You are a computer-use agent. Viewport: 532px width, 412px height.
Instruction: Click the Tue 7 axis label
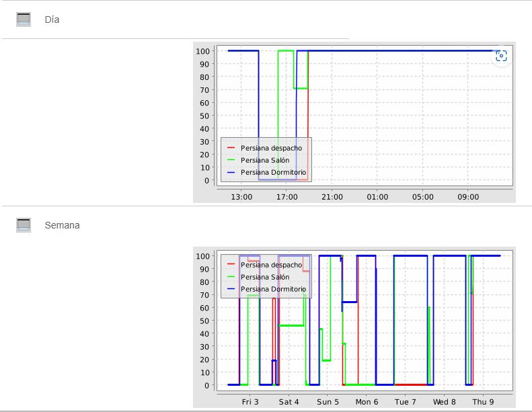pyautogui.click(x=405, y=402)
